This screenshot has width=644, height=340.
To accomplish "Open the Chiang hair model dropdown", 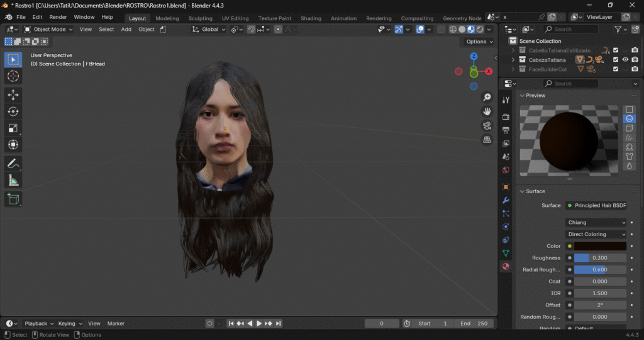I will (596, 222).
